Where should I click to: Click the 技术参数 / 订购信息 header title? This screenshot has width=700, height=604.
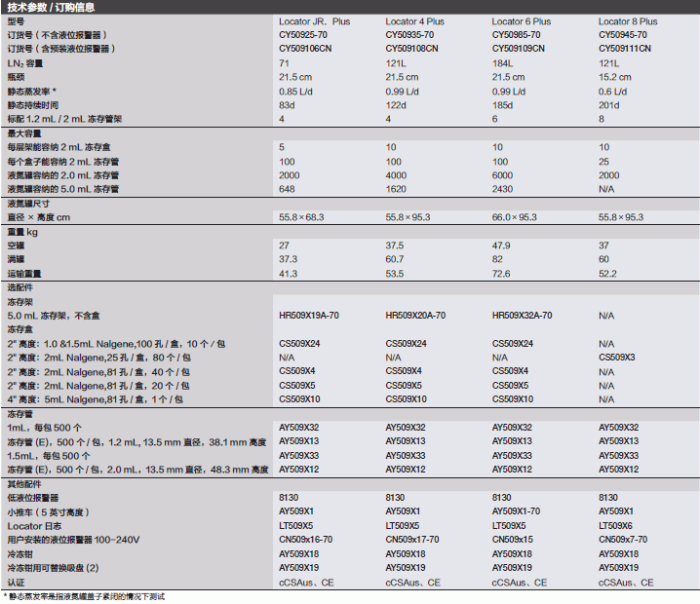[x=51, y=7]
